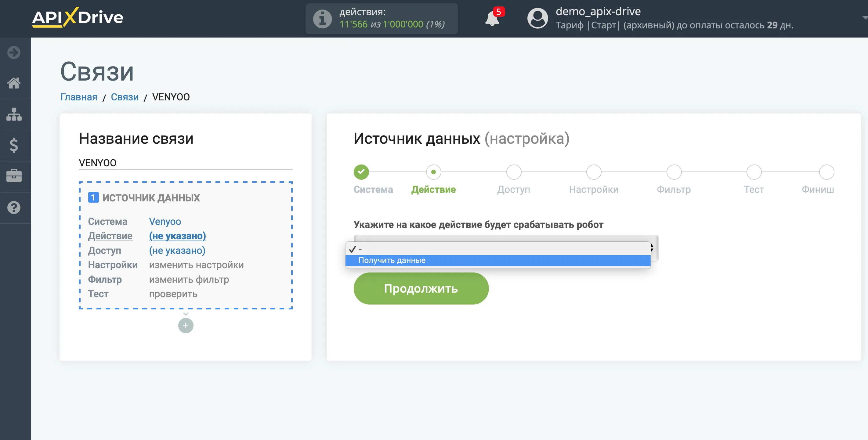Add new block with plus icon
This screenshot has width=868, height=440.
[x=186, y=325]
